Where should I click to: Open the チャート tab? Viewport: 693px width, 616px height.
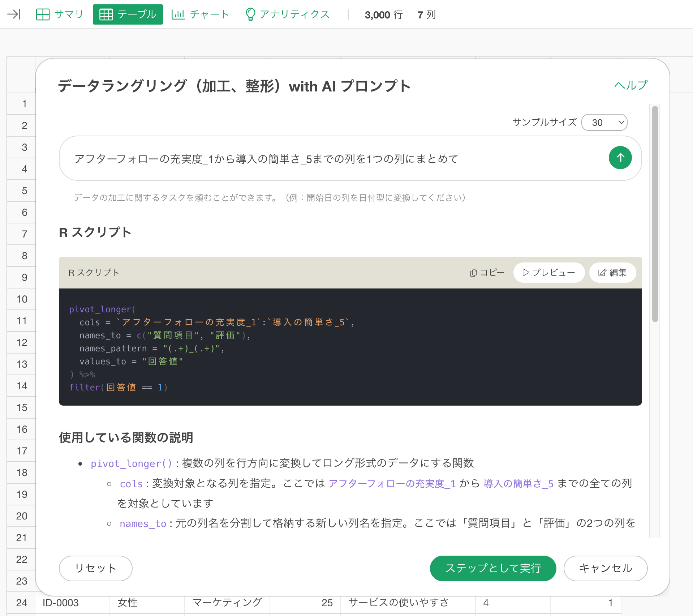201,14
